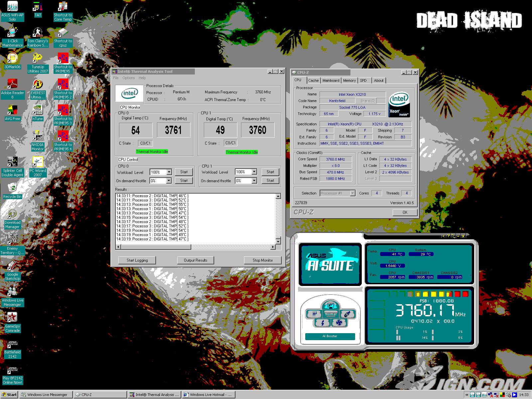The width and height of the screenshot is (532, 399).
Task: Open Shortcut to PRIME95 2 icon
Action: [63, 89]
